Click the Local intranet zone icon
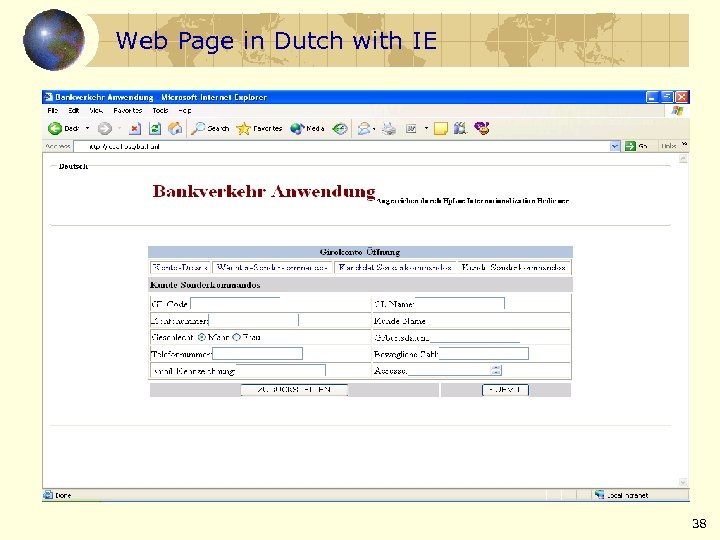Image resolution: width=720 pixels, height=540 pixels. pyautogui.click(x=599, y=495)
